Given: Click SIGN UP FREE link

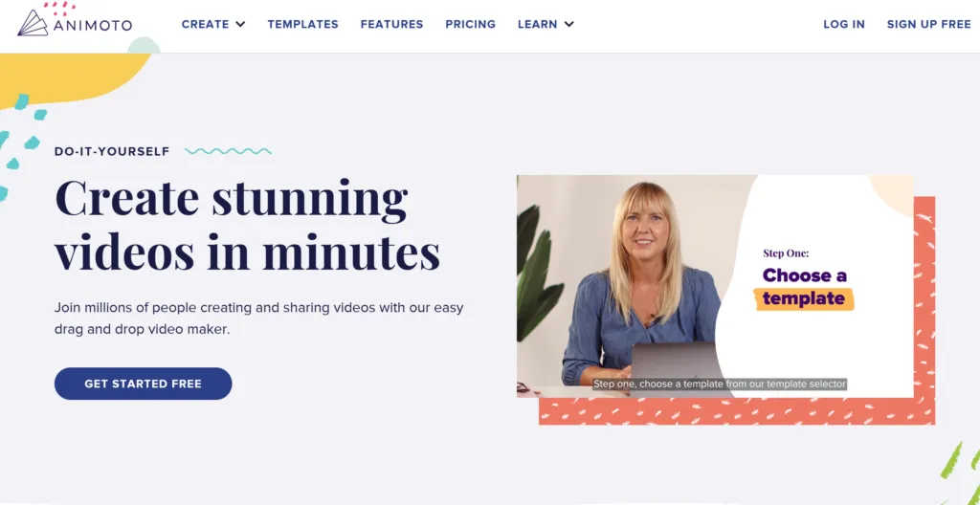Looking at the screenshot, I should pyautogui.click(x=928, y=24).
